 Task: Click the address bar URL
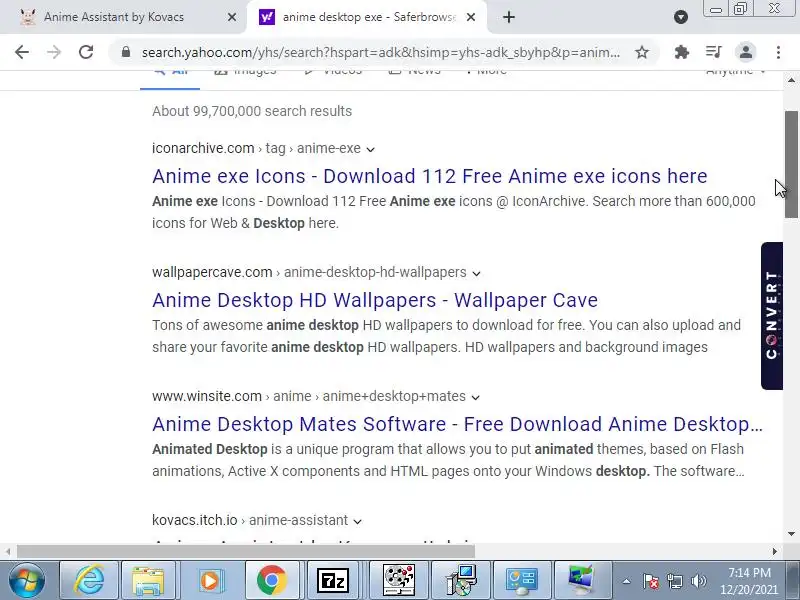click(381, 52)
